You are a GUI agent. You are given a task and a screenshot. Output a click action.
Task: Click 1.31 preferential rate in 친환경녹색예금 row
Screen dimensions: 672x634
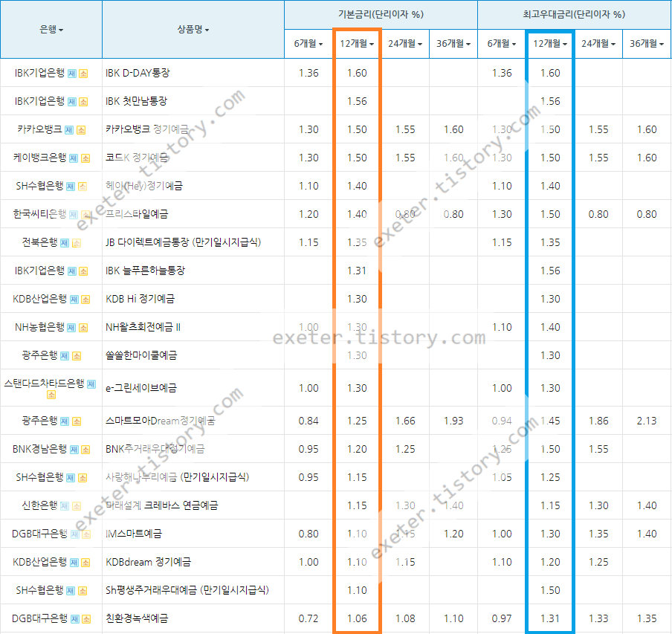[550, 619]
